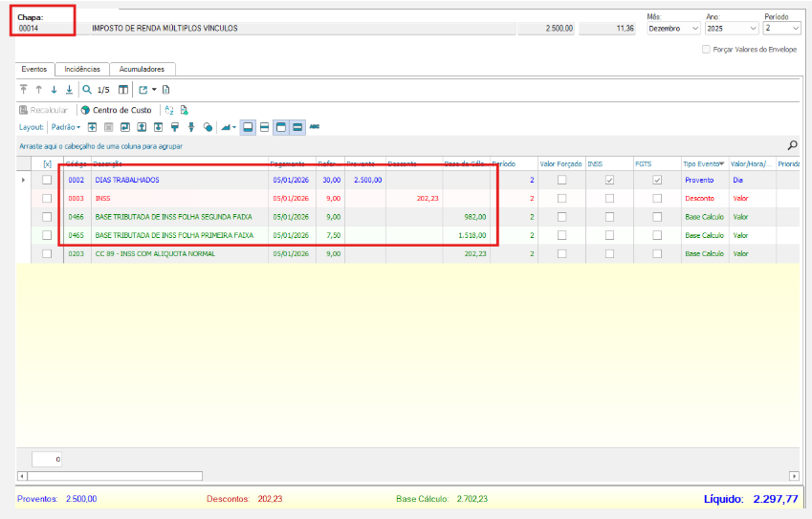812x519 pixels.
Task: Switch to the Acumuladores tab
Action: (142, 69)
